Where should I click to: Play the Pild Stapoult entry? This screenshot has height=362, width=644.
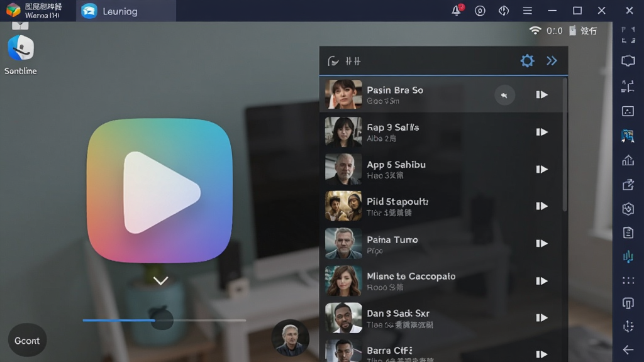[x=541, y=206]
